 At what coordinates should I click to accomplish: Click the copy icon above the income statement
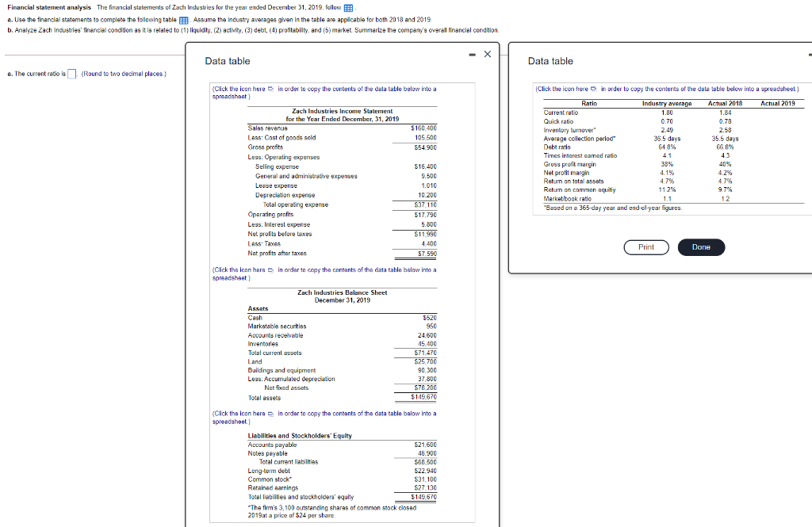tap(270, 87)
